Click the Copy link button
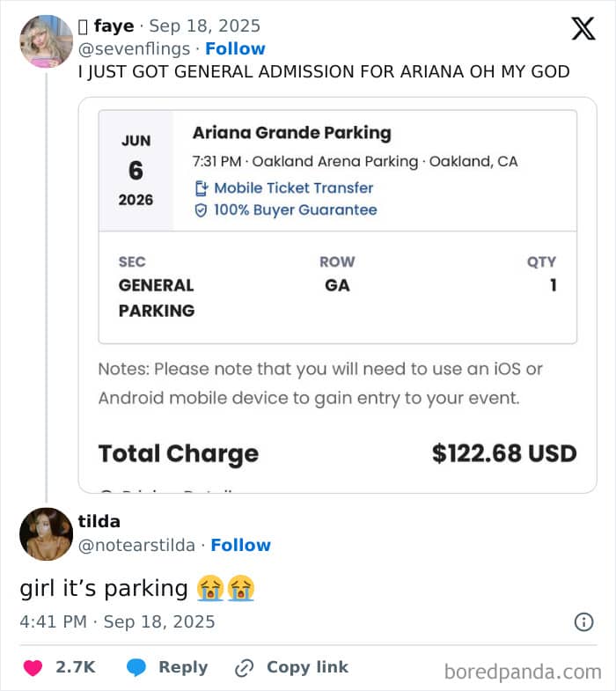 click(x=307, y=667)
